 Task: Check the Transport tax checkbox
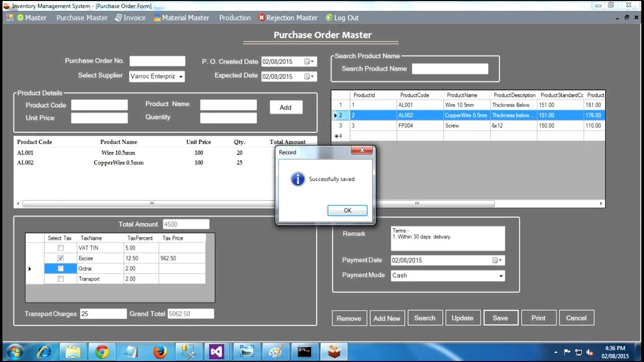[x=61, y=279]
